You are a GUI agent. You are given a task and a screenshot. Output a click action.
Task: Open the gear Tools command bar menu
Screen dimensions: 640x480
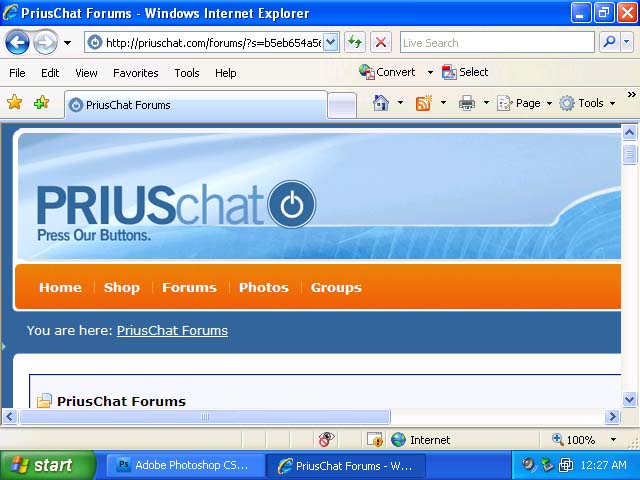coord(587,103)
